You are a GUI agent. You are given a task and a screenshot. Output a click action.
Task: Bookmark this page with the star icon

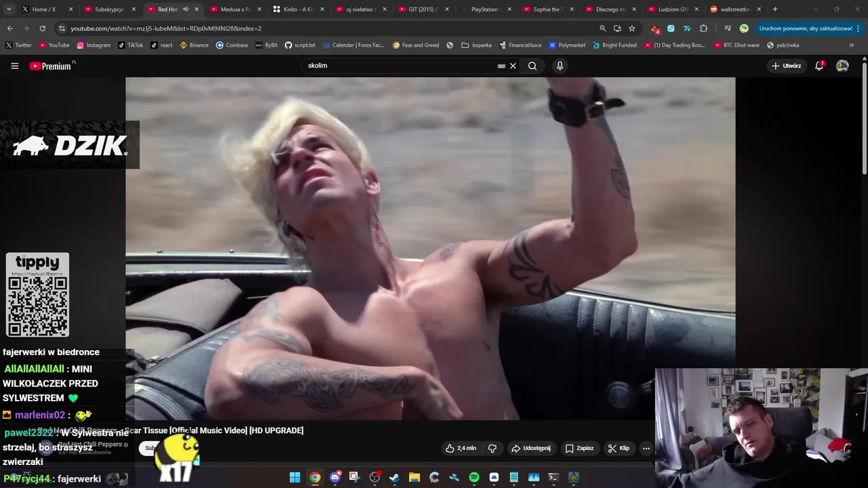(x=632, y=28)
